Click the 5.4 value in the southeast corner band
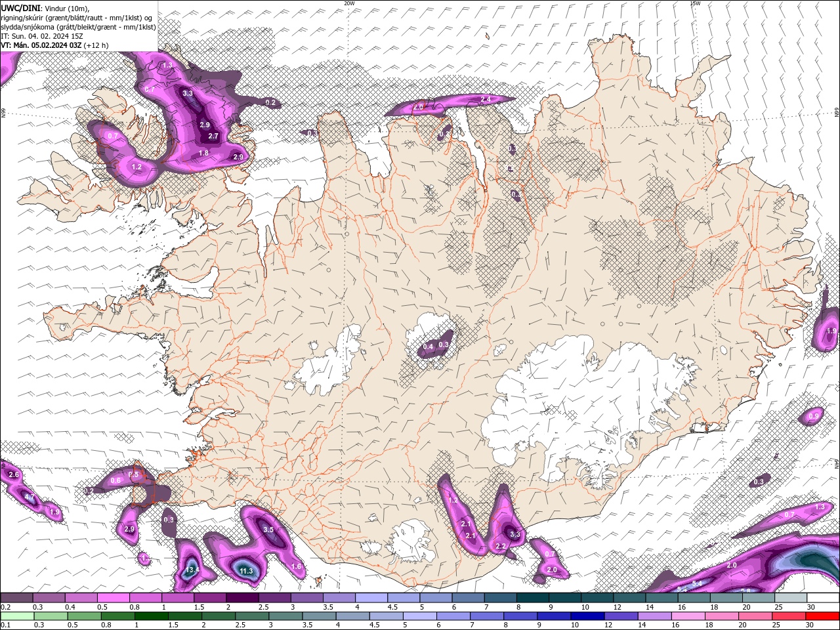 click(x=698, y=583)
